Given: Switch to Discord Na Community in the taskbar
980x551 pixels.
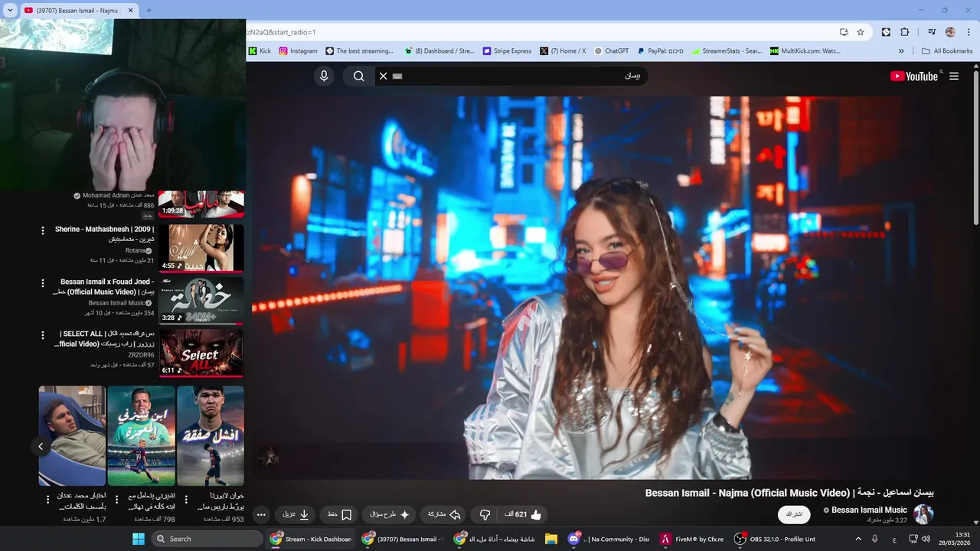Looking at the screenshot, I should tap(609, 539).
